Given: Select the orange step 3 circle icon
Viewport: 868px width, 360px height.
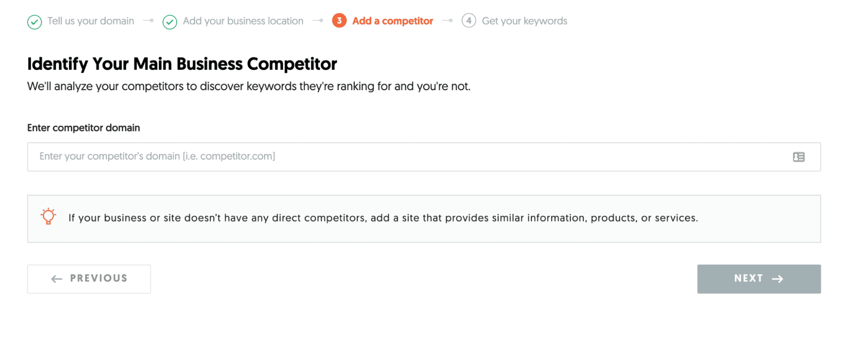Looking at the screenshot, I should (339, 21).
